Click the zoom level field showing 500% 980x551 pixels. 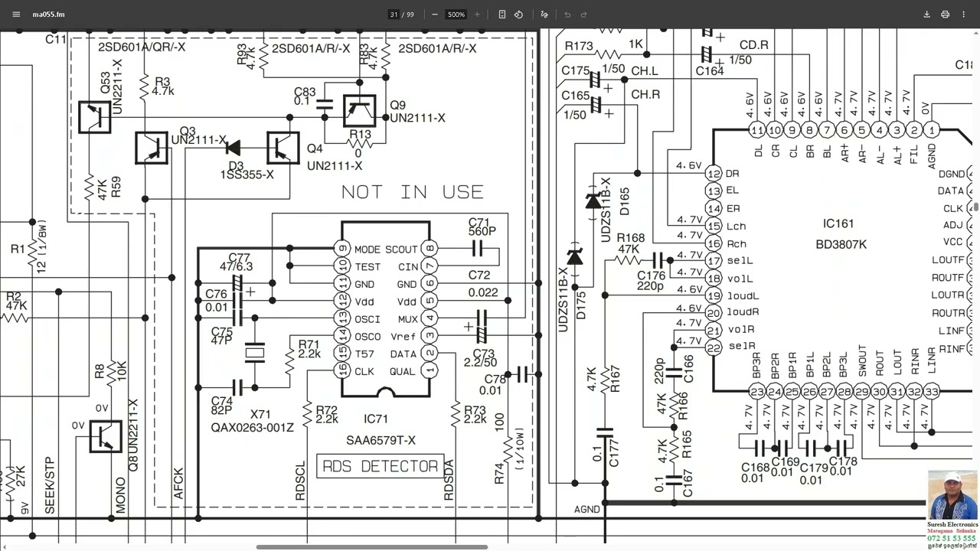click(456, 15)
